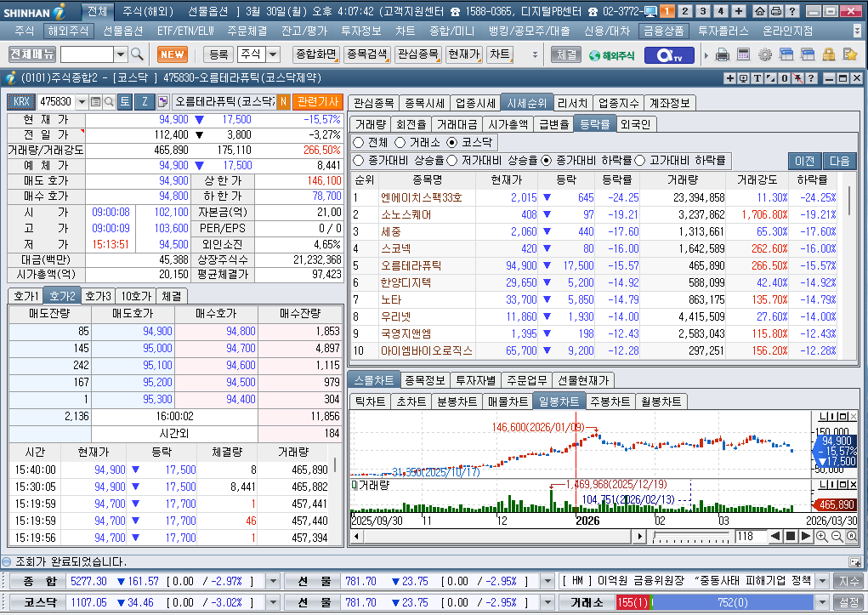
Task: Open the home screen icon in title bar
Action: [x=760, y=11]
